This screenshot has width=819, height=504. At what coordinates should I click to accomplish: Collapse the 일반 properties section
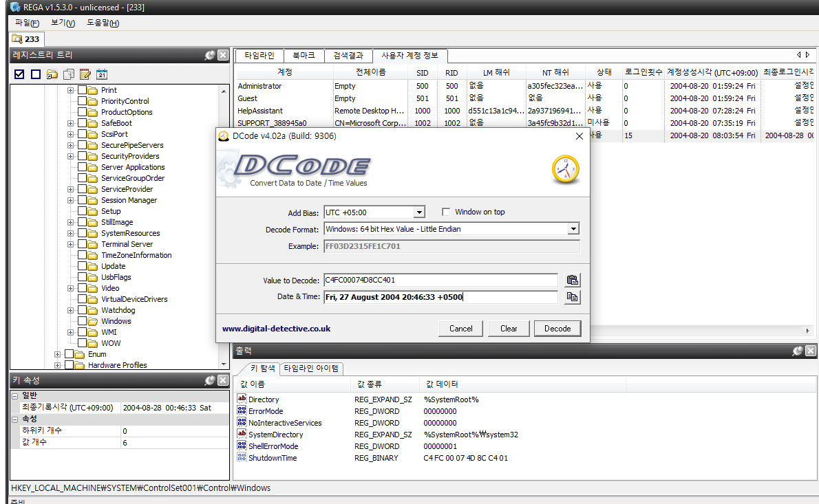tap(15, 395)
